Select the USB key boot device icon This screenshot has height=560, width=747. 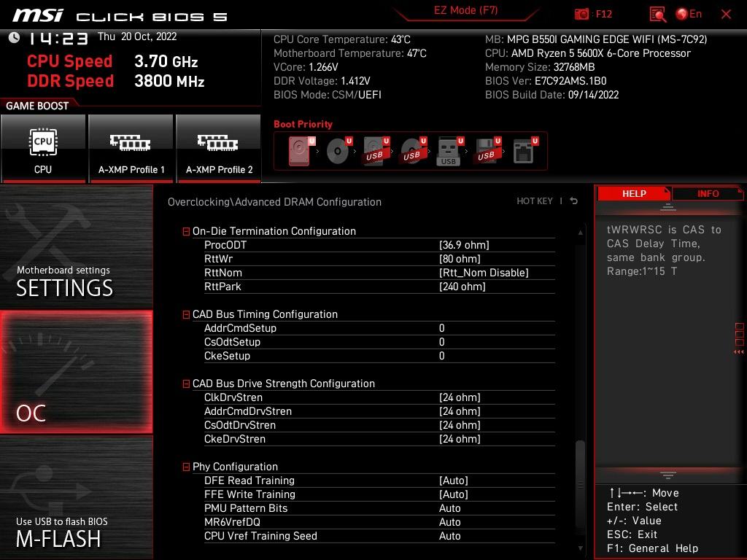click(450, 152)
